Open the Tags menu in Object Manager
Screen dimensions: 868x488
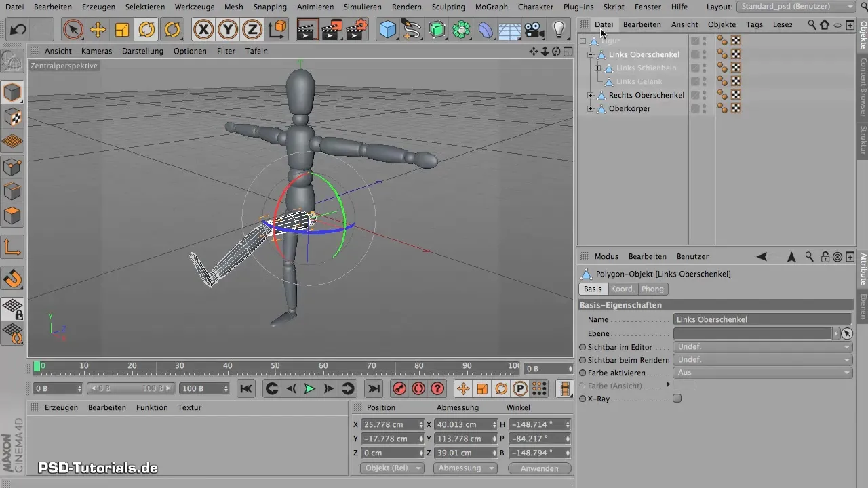point(754,24)
